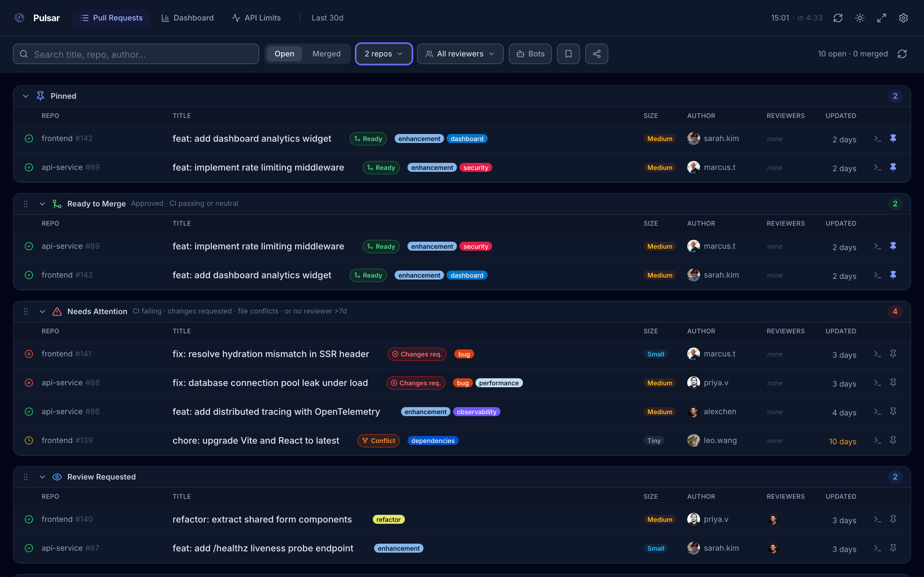Click the bookmark saved-views icon in filter bar
This screenshot has width=924, height=577.
[568, 54]
